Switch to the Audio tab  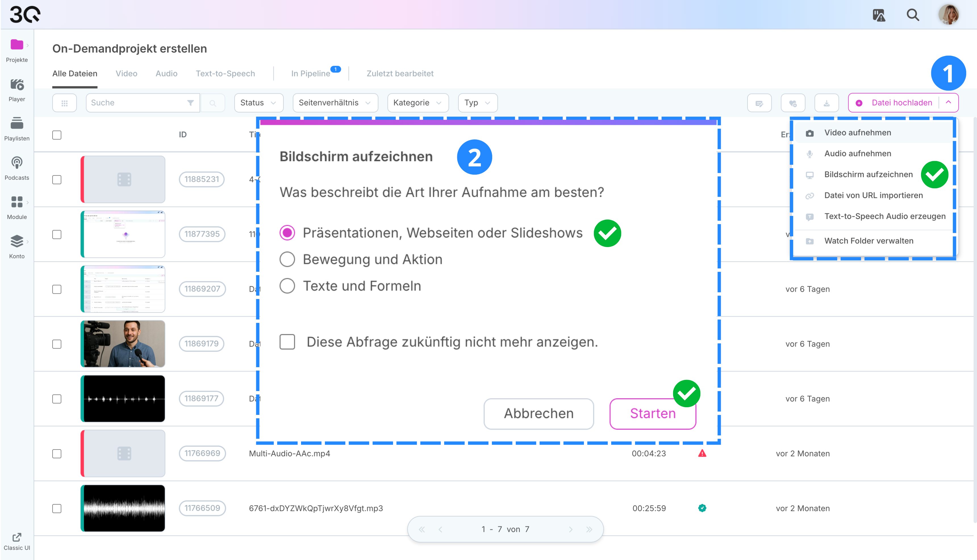click(x=166, y=74)
